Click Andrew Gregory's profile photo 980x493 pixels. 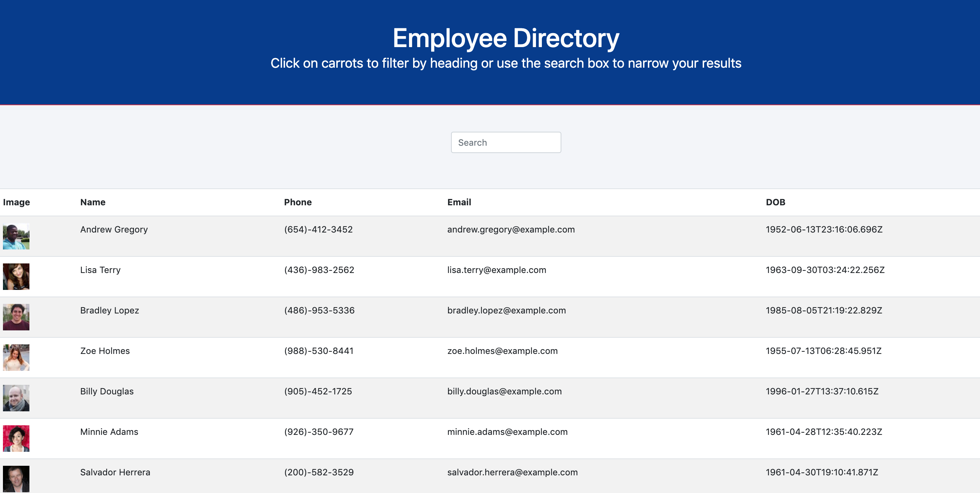(16, 236)
